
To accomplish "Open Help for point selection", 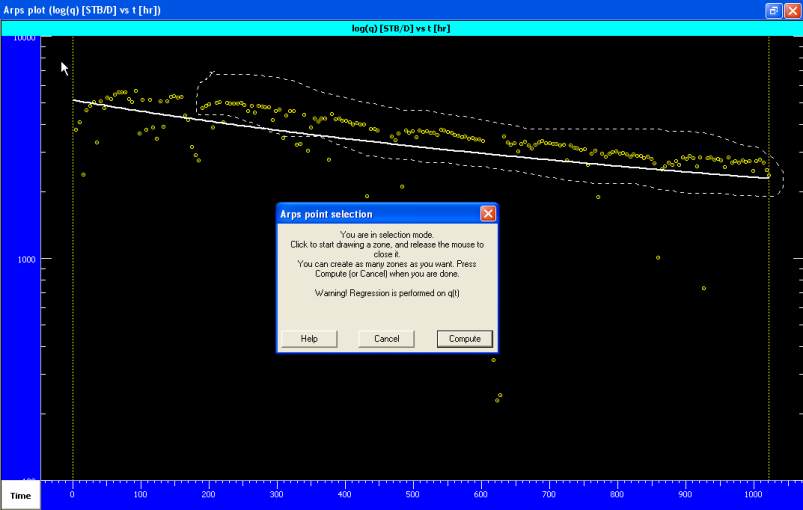I will pyautogui.click(x=309, y=339).
